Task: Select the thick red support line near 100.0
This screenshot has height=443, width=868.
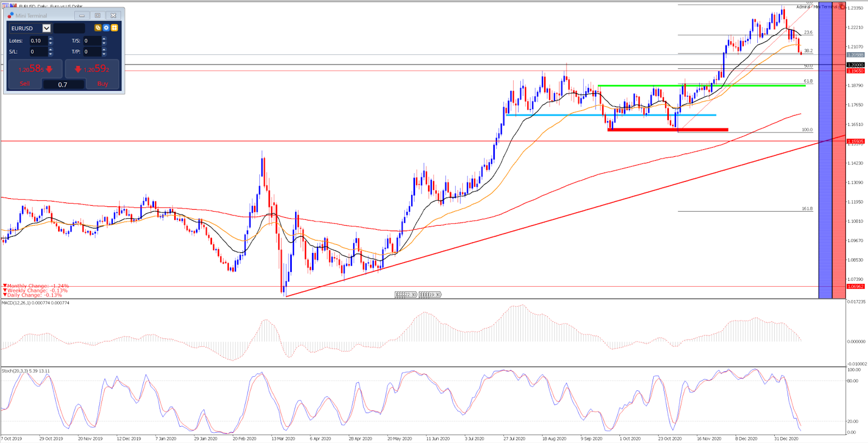Action: point(668,130)
